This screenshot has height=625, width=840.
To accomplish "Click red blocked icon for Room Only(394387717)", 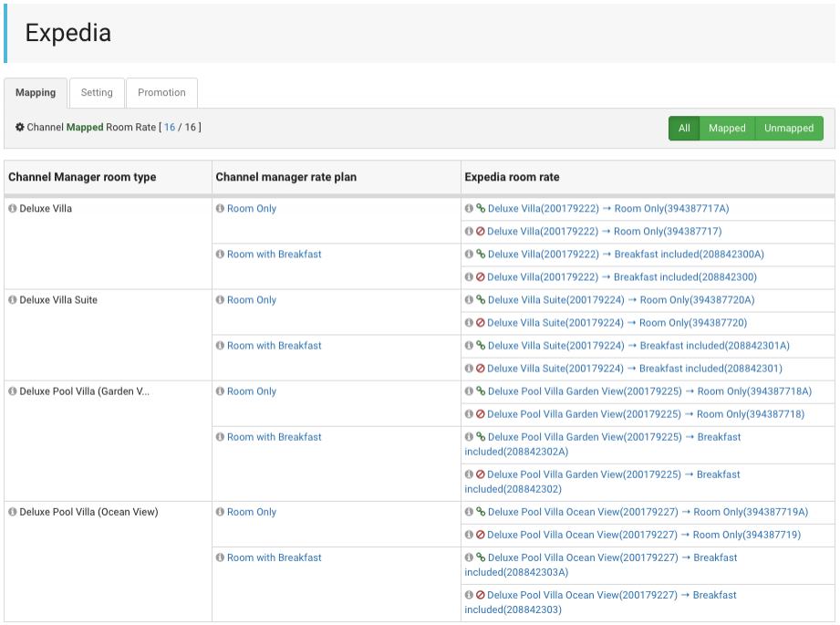I will click(481, 232).
